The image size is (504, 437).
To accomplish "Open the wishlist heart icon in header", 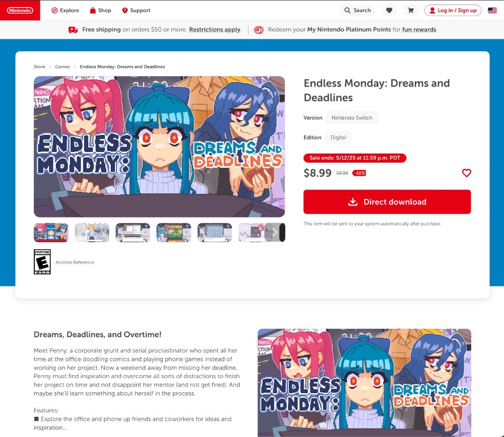I will pos(389,10).
